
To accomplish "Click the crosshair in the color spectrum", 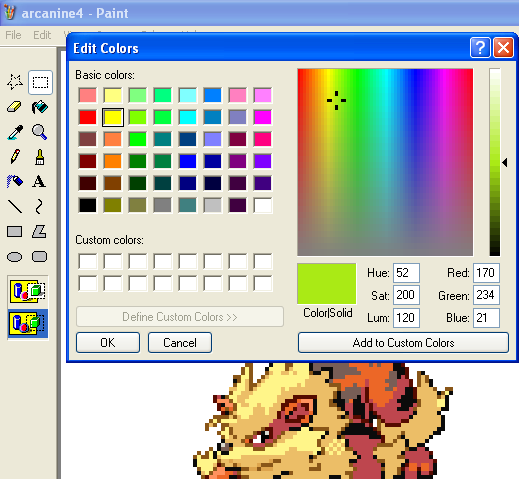I will click(336, 100).
